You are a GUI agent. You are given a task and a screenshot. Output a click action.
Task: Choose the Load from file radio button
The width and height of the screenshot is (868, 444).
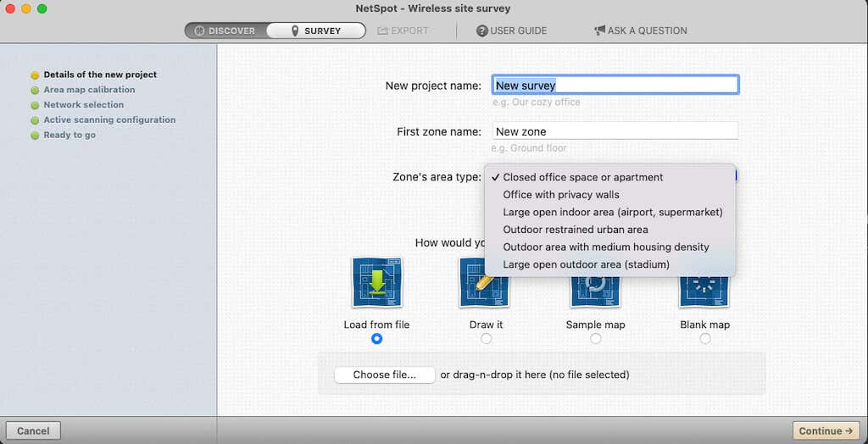tap(377, 339)
